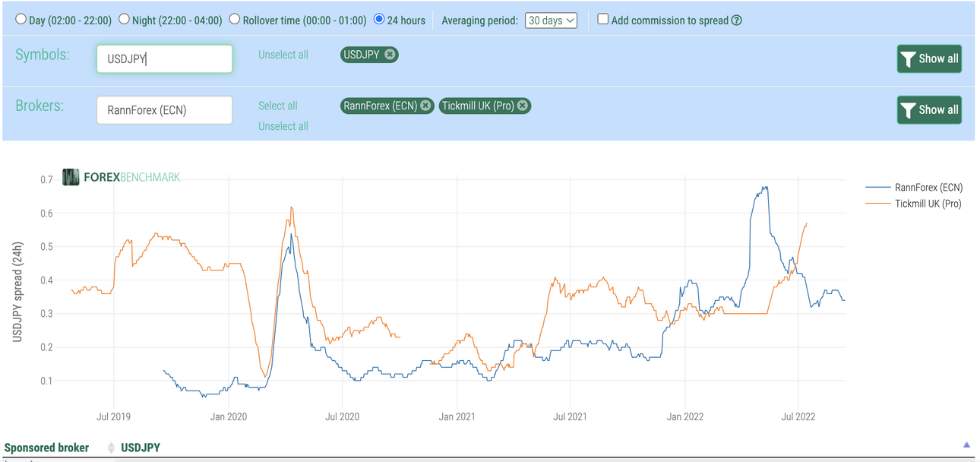Click Show all button in Brokers row
Viewport: 980px width, 462px height.
click(929, 109)
